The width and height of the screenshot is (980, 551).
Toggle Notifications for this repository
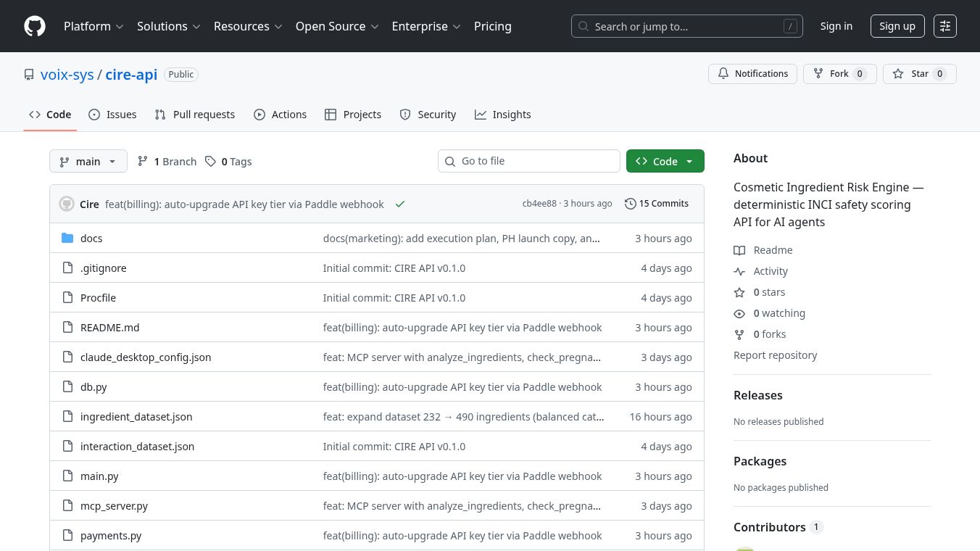coord(752,74)
